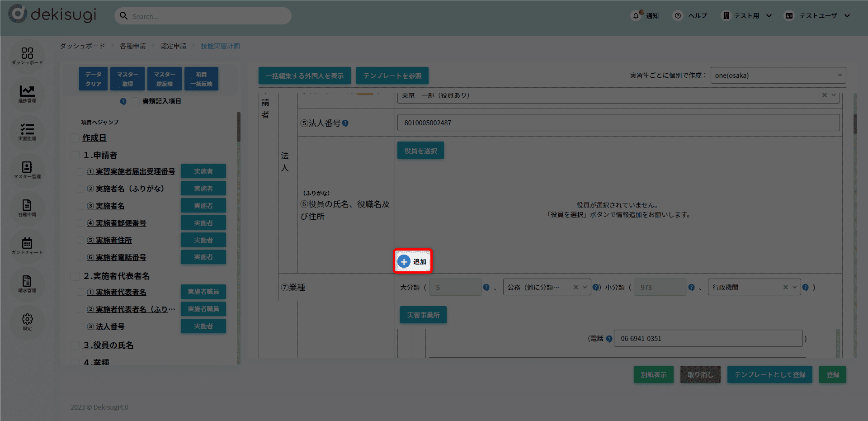Open the settings gear in sidebar
Viewport: 868px width, 421px height.
[x=27, y=322]
